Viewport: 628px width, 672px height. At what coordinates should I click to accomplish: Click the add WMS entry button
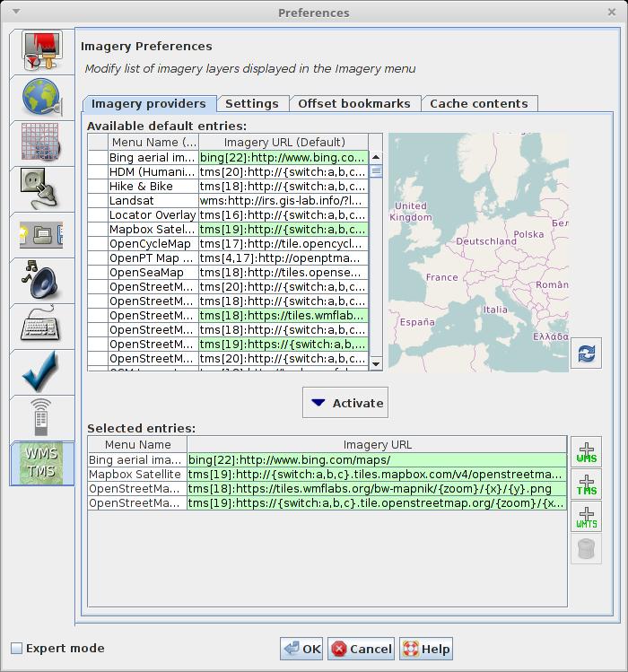pos(586,453)
